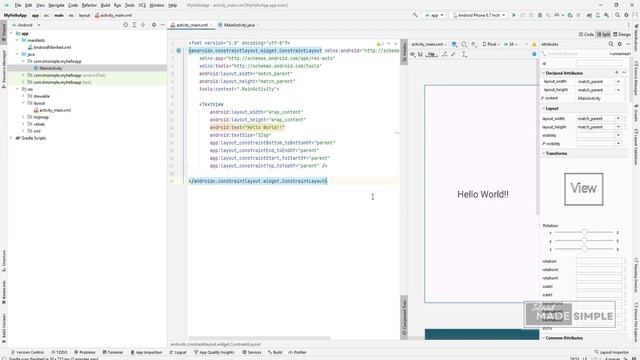Viewport: 640px width, 360px height.
Task: Open Android Phone device selector dropdown
Action: [478, 15]
